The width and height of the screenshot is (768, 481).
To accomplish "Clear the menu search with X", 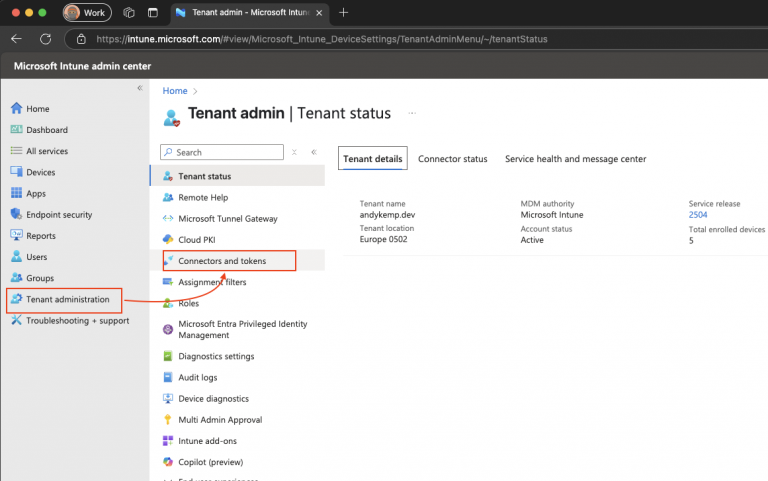I will 294,153.
